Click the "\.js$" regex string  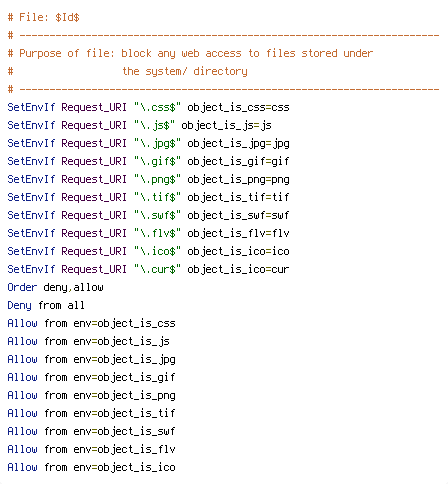pyautogui.click(x=154, y=125)
